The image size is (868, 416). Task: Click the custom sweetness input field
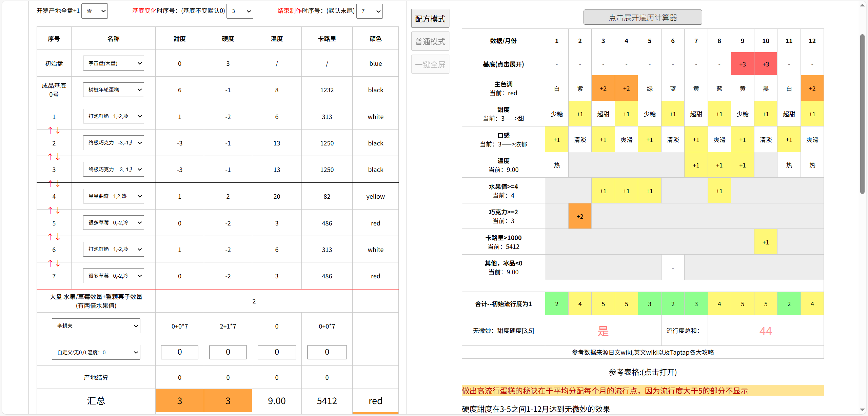180,352
